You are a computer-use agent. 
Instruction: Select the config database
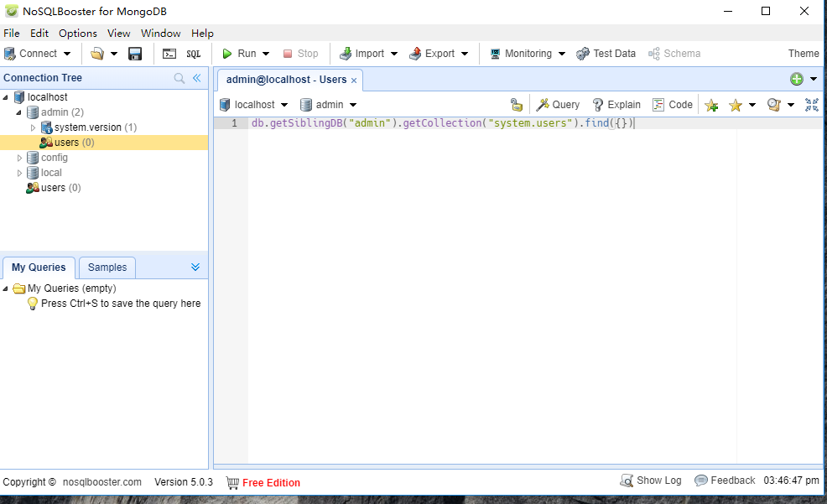[55, 158]
